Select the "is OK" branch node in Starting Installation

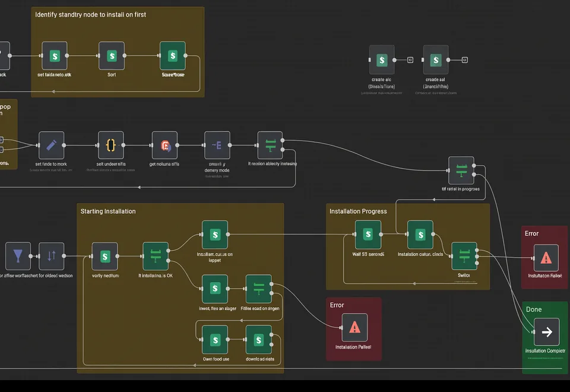[156, 256]
